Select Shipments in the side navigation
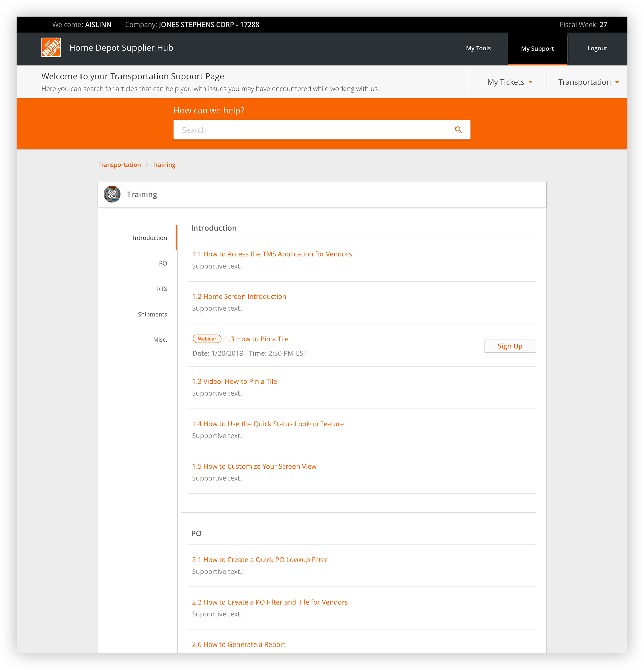This screenshot has height=670, width=644. 152,315
